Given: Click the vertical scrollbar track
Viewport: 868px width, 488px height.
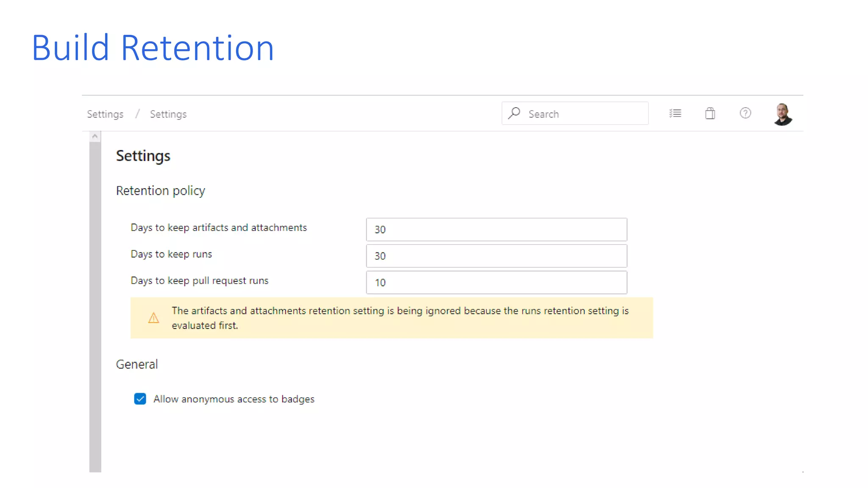Looking at the screenshot, I should click(95, 305).
